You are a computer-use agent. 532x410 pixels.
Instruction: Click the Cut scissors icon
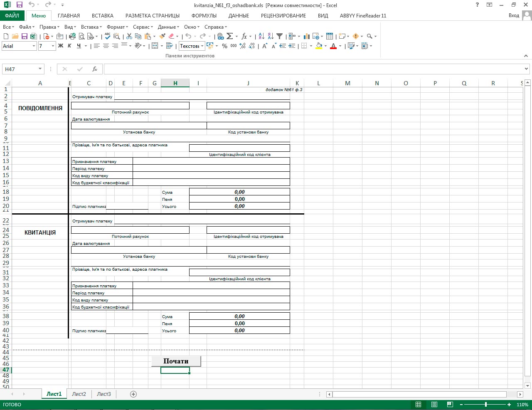(x=129, y=37)
